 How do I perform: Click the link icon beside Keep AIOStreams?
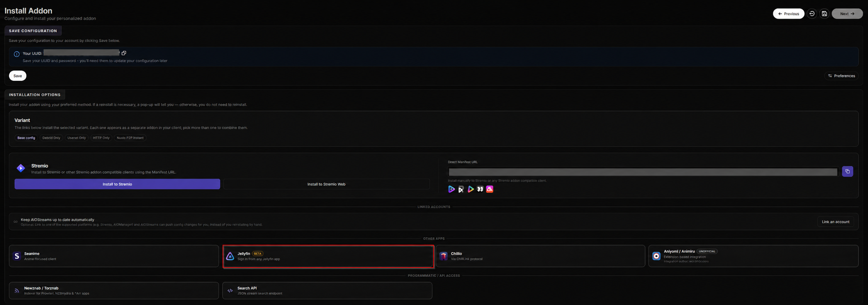click(16, 222)
